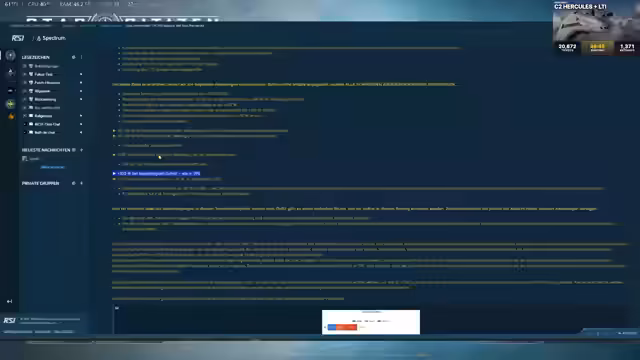Viewport: 640px width, 360px height.
Task: Add a new private group with plus
Action: tap(81, 183)
